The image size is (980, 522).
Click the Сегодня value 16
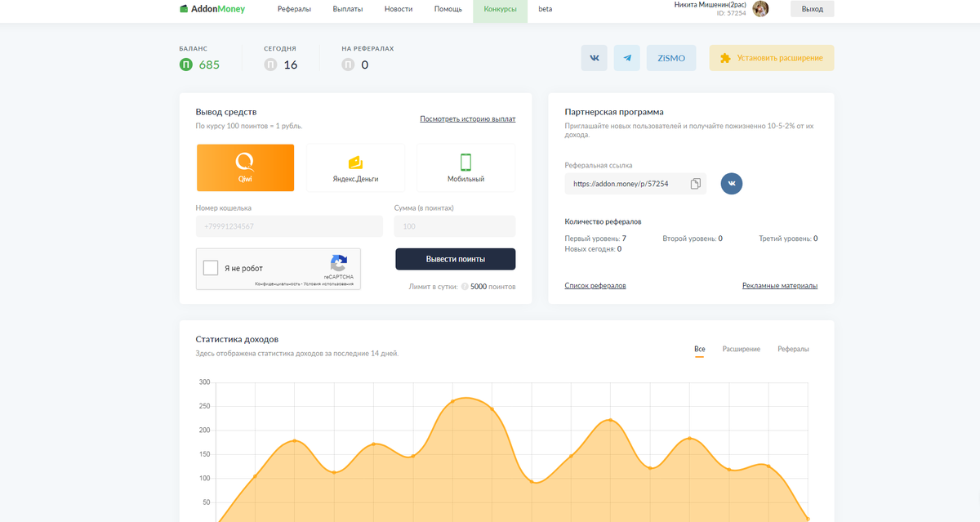tap(291, 65)
